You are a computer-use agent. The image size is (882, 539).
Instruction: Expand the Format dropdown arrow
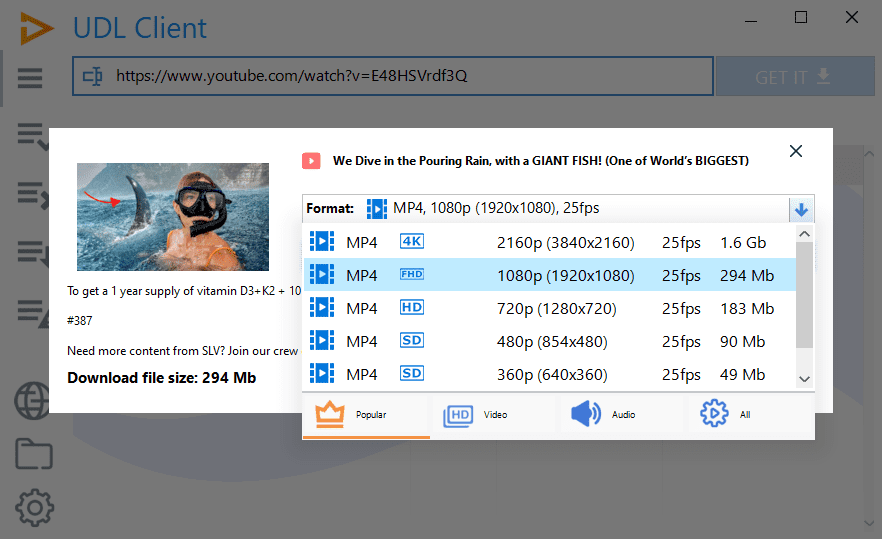pos(801,210)
